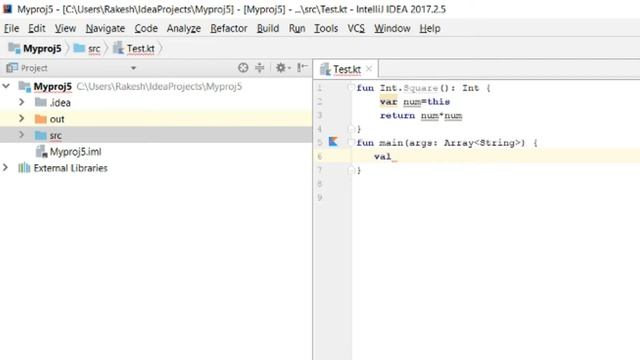Open the View menu

pos(65,29)
